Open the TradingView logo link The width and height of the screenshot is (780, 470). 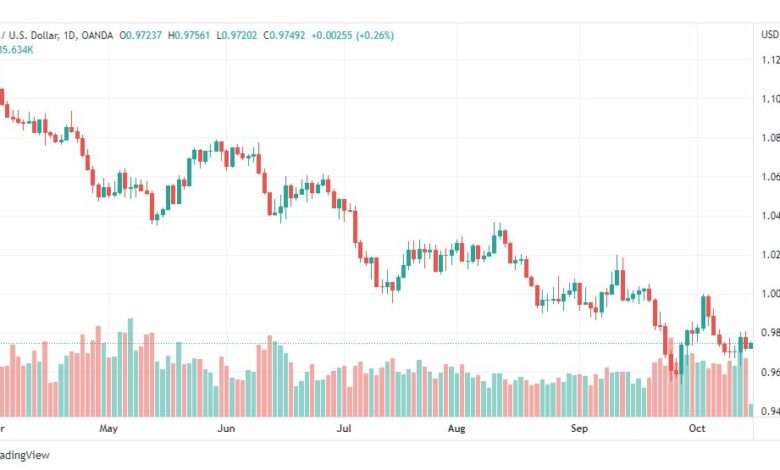pyautogui.click(x=24, y=455)
